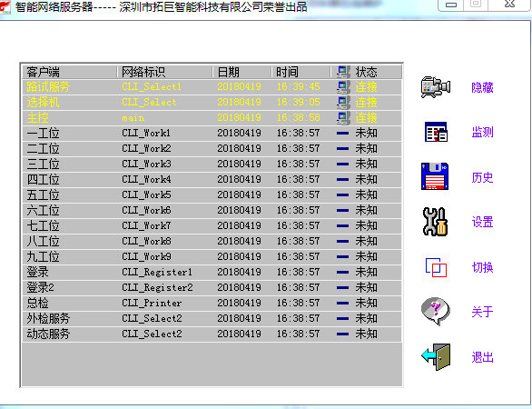Select the 一工位 CLI_Work1 row

pyautogui.click(x=212, y=134)
